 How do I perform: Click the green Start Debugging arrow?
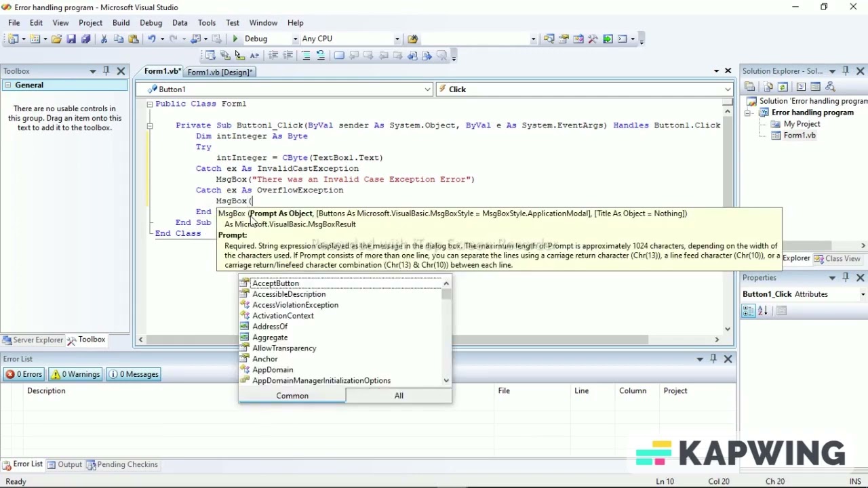coord(235,39)
